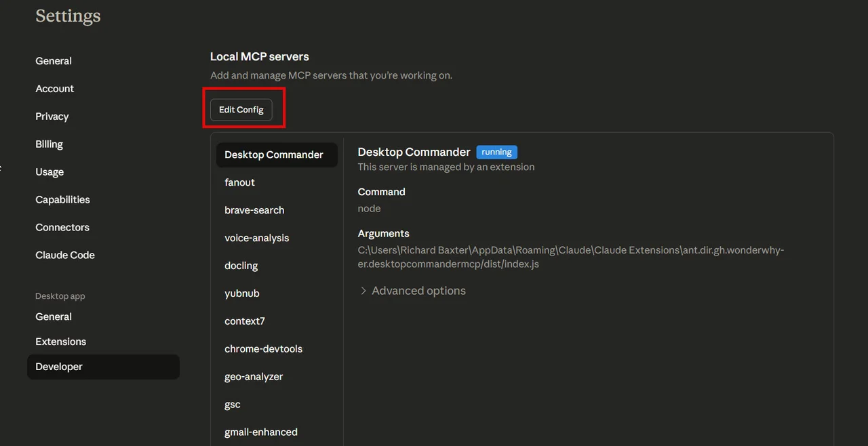Open Capabilities settings
This screenshot has height=446, width=868.
tap(62, 200)
